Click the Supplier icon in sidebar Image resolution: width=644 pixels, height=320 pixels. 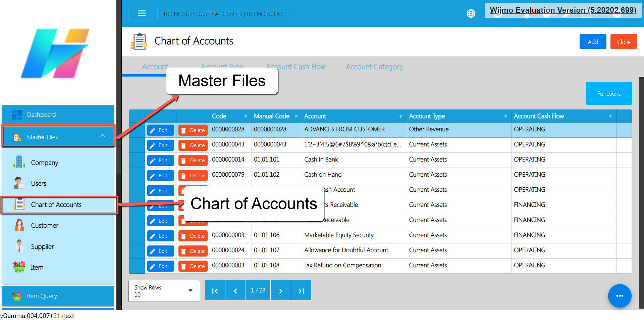[19, 246]
